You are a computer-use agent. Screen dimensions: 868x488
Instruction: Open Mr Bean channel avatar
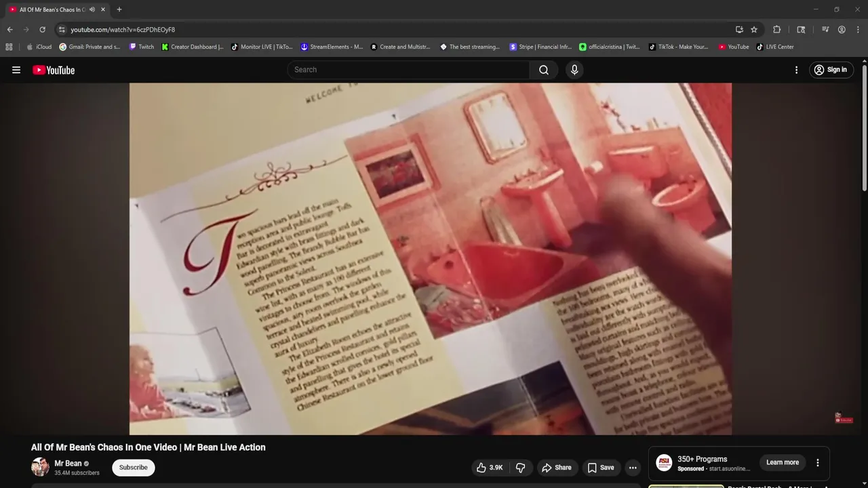(40, 467)
